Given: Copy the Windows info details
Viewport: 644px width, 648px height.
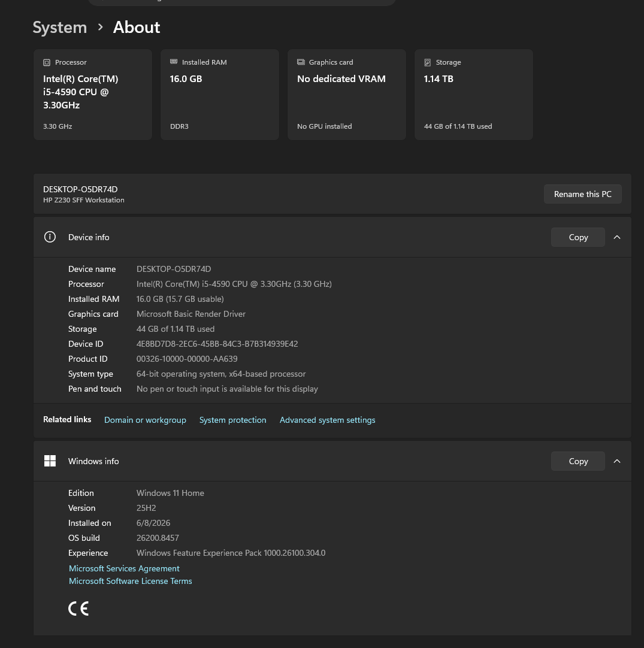Looking at the screenshot, I should click(578, 461).
